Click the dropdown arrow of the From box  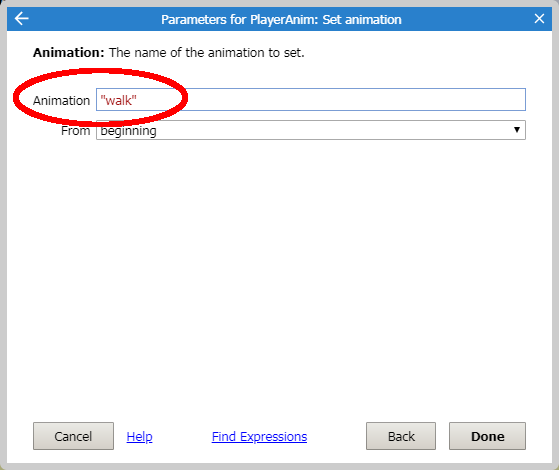tap(517, 130)
